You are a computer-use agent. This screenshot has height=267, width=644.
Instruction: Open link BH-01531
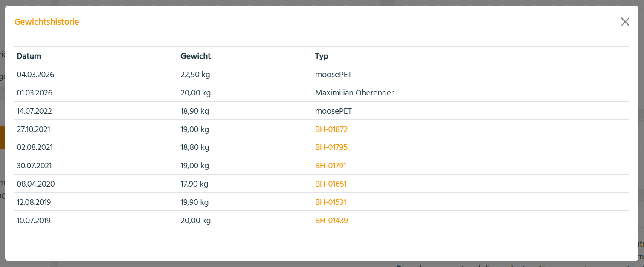[x=331, y=202]
